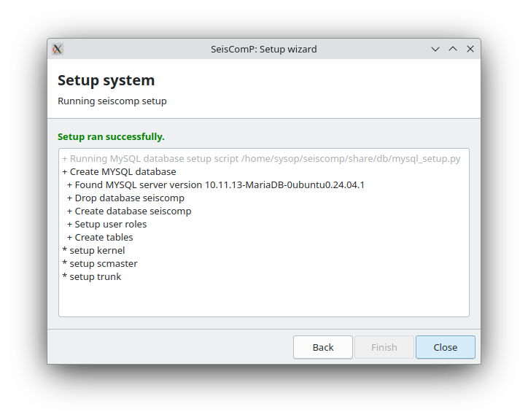The height and width of the screenshot is (420, 528).
Task: Click the 'Running seiscomp setup' subtitle
Action: click(112, 101)
